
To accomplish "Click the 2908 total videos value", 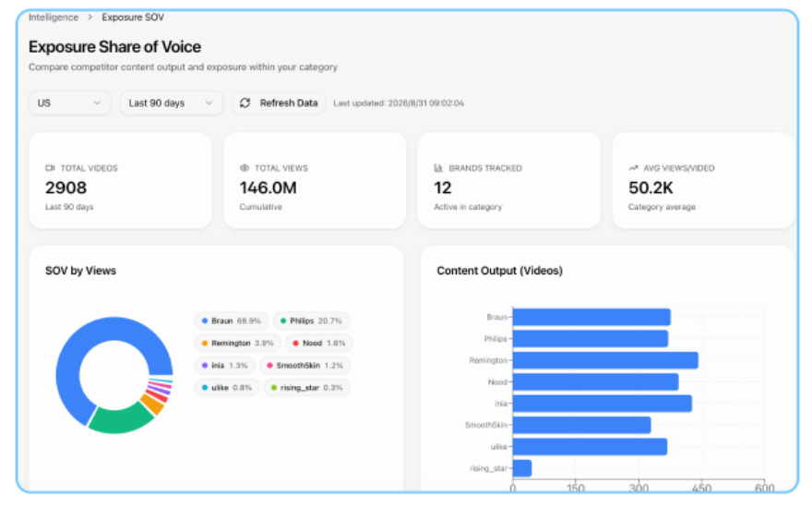I will [x=66, y=187].
